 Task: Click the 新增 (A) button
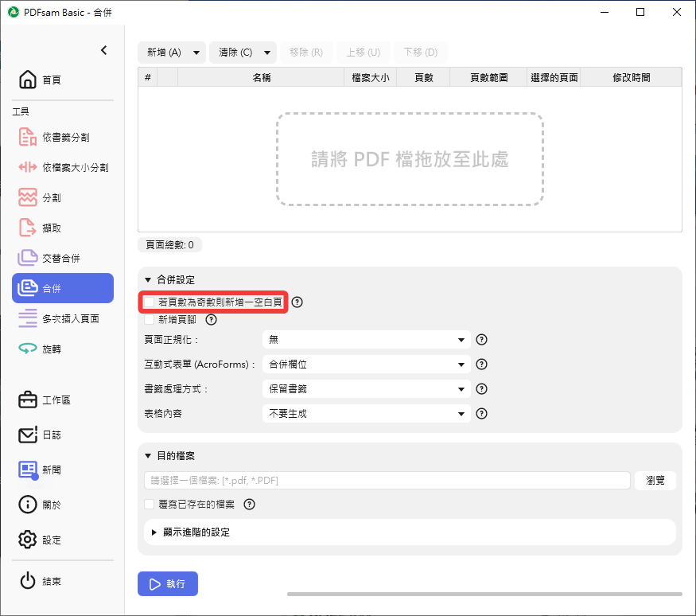tap(164, 53)
